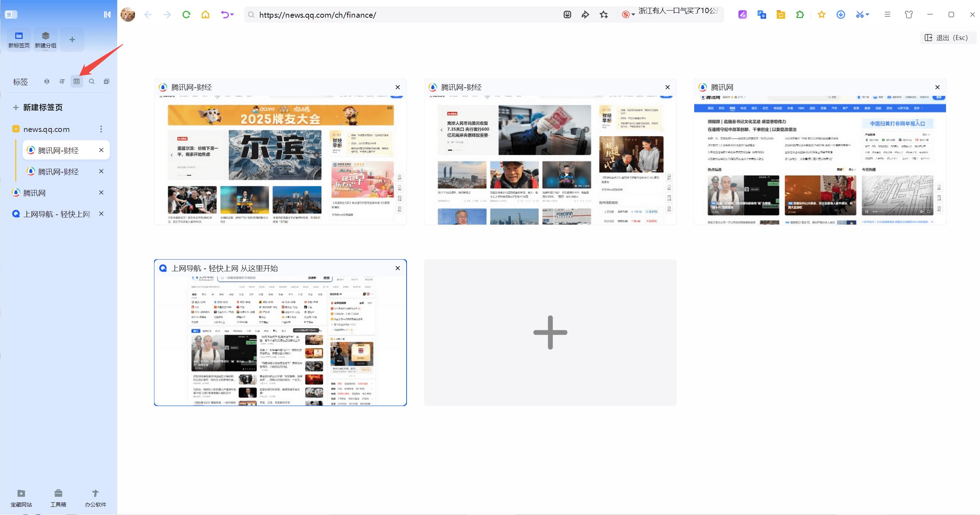Click the green extensions puzzle icon
The height and width of the screenshot is (515, 980).
[800, 15]
